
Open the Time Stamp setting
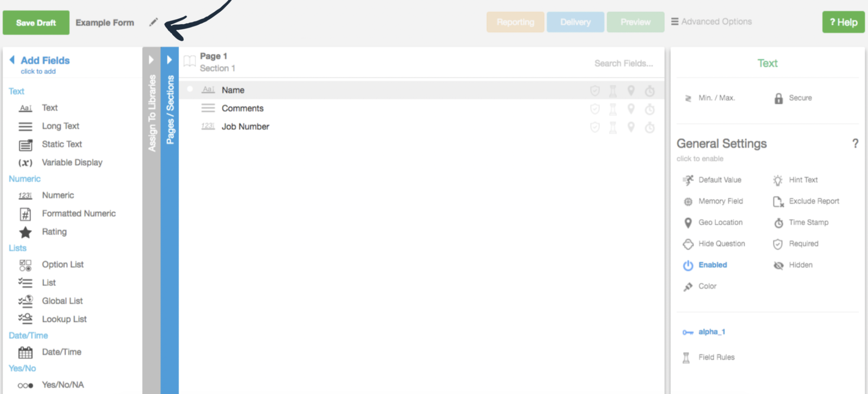[x=808, y=222]
